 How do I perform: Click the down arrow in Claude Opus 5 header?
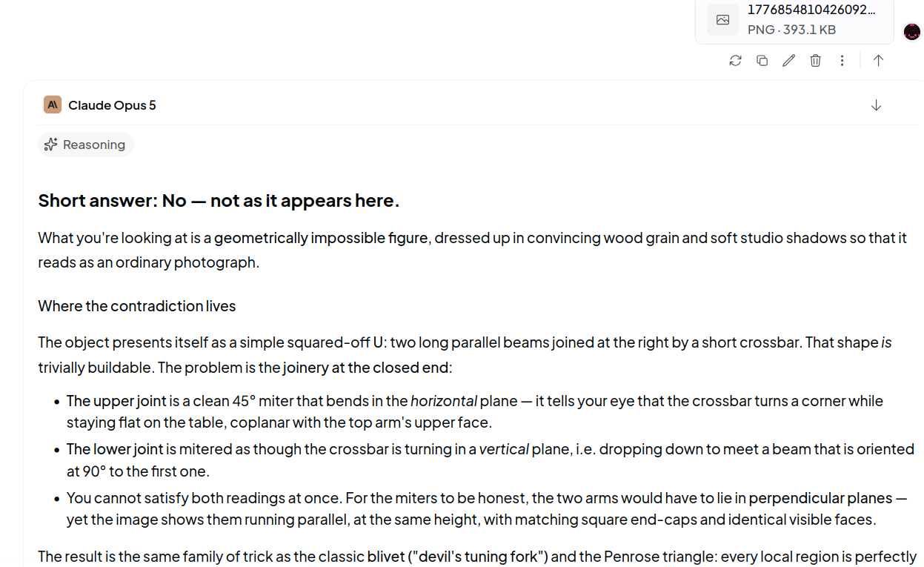click(876, 105)
